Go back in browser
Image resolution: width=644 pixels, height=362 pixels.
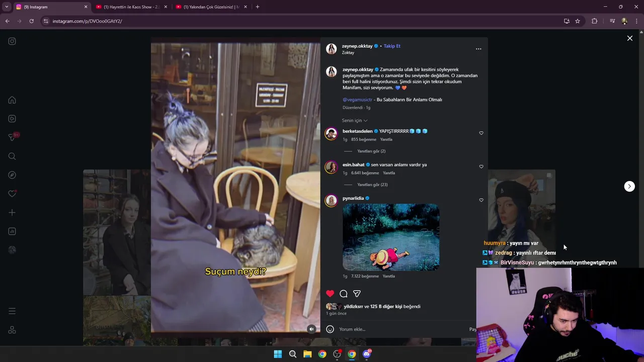point(8,21)
